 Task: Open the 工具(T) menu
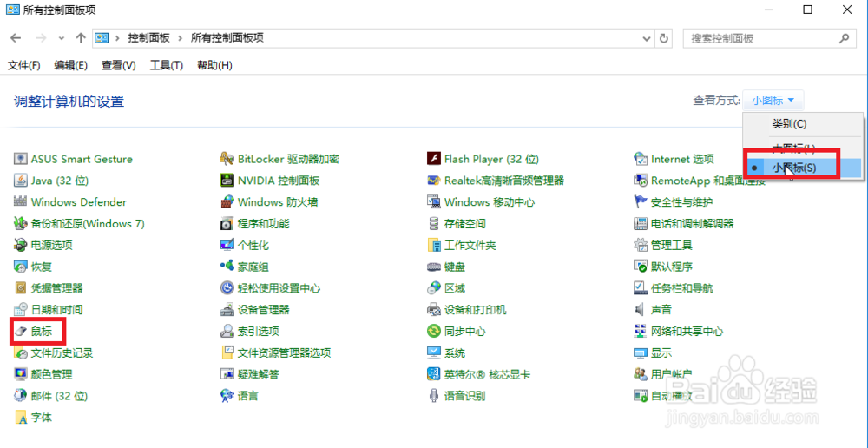[x=166, y=65]
